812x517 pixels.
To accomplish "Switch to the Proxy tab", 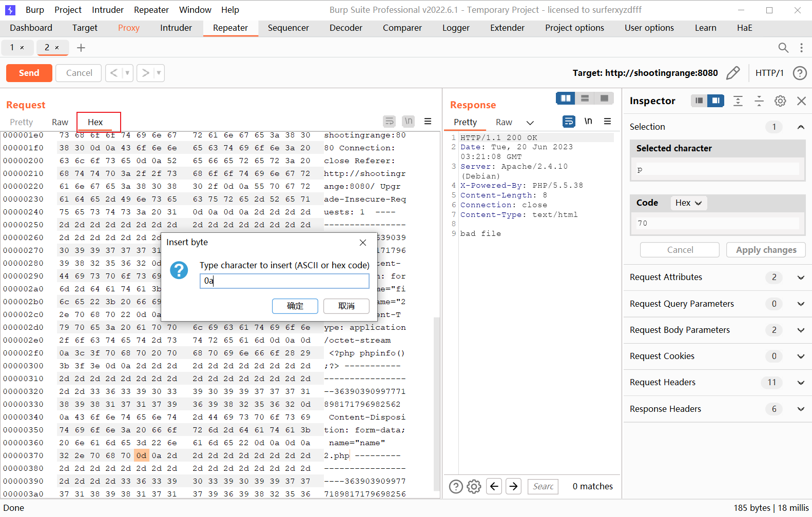I will [x=129, y=28].
